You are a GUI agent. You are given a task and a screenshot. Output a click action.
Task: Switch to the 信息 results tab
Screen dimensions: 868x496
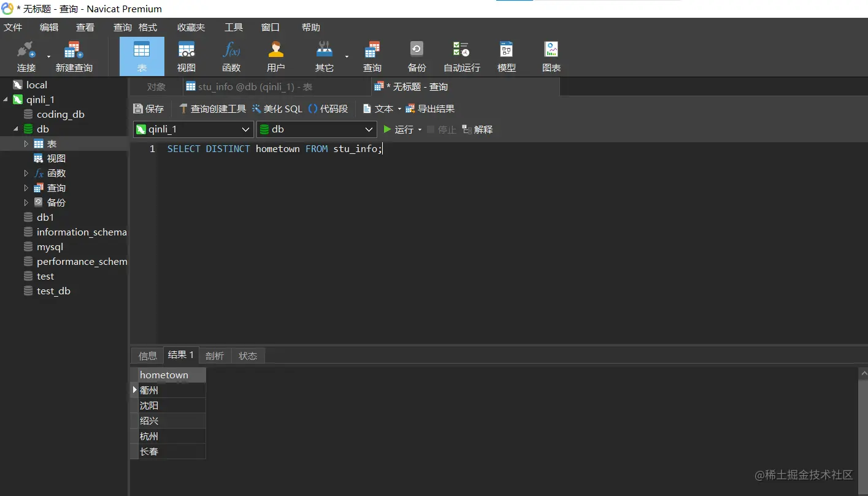pos(148,356)
